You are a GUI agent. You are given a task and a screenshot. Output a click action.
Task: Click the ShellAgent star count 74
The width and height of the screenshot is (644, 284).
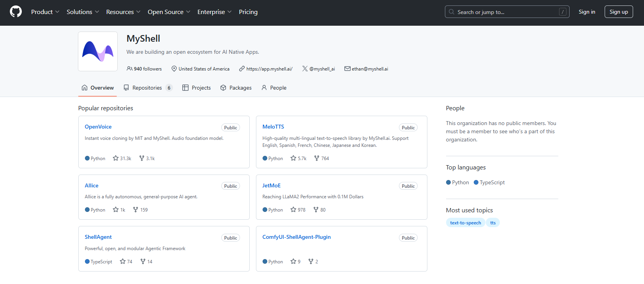(126, 261)
